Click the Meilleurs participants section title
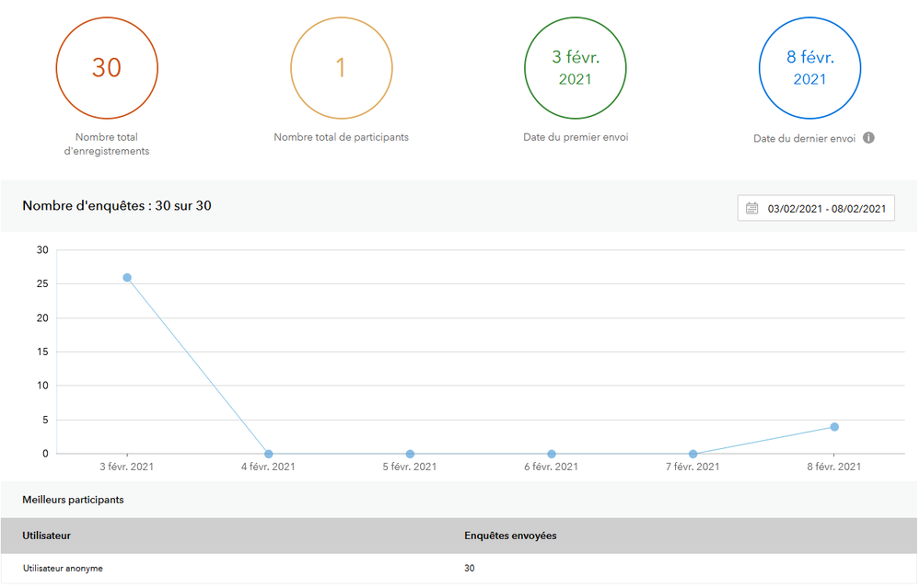This screenshot has width=920, height=588. pos(73,500)
